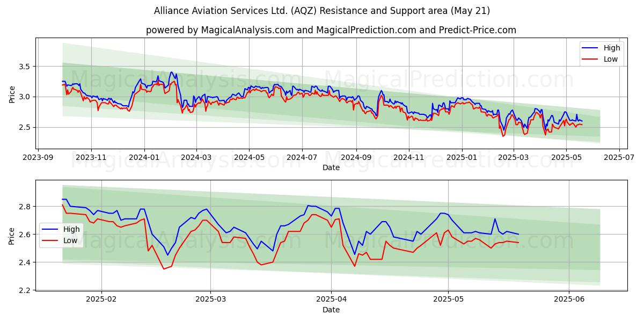Screen dimensions: 644x322
Task: Click the 2025-04 tick label in bottom chart
Action: (x=331, y=299)
